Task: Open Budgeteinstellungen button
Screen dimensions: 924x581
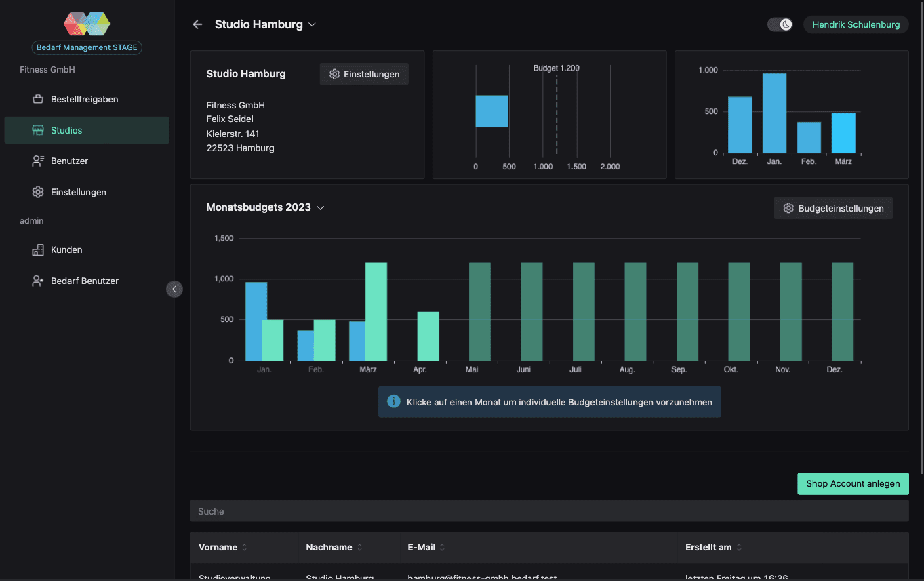Action: (x=833, y=208)
